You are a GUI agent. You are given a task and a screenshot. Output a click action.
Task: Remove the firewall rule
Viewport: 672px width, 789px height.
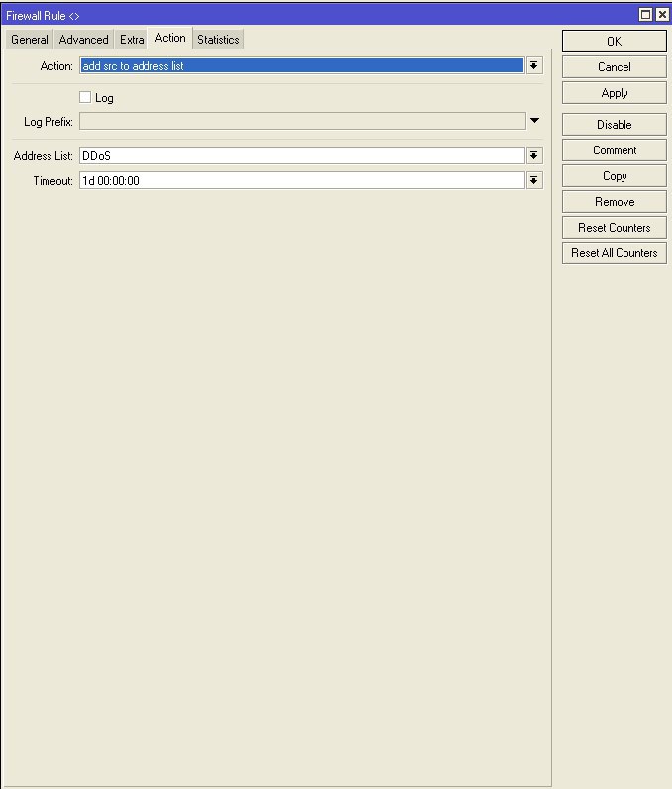click(x=615, y=202)
